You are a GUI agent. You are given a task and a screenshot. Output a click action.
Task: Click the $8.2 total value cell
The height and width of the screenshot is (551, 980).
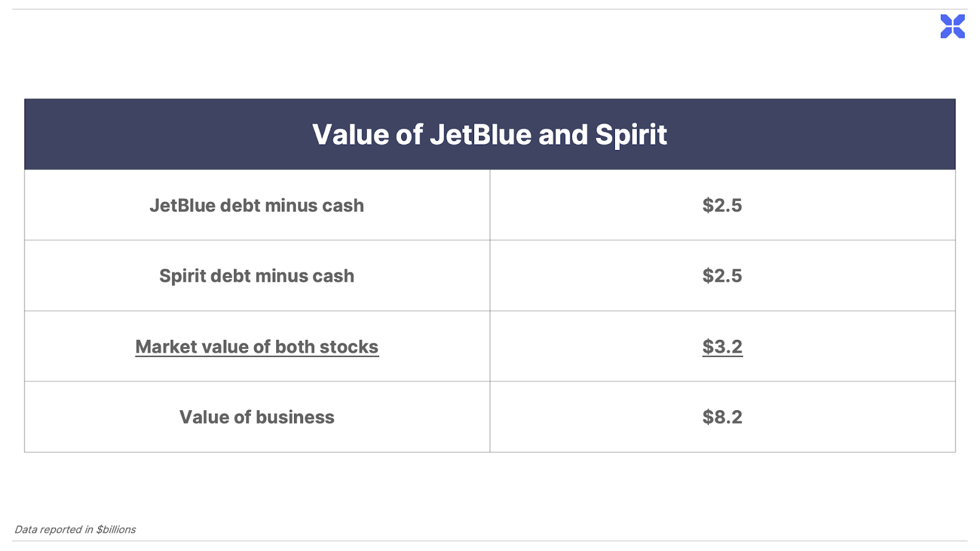point(722,418)
